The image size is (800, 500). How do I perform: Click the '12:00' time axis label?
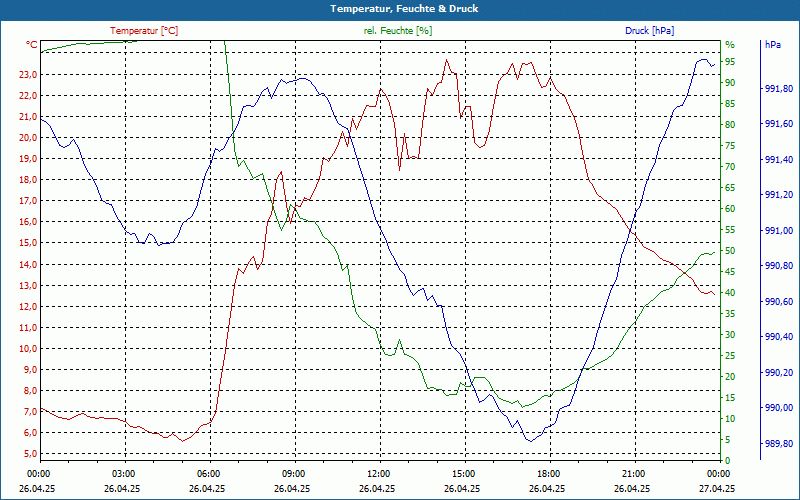click(x=378, y=473)
